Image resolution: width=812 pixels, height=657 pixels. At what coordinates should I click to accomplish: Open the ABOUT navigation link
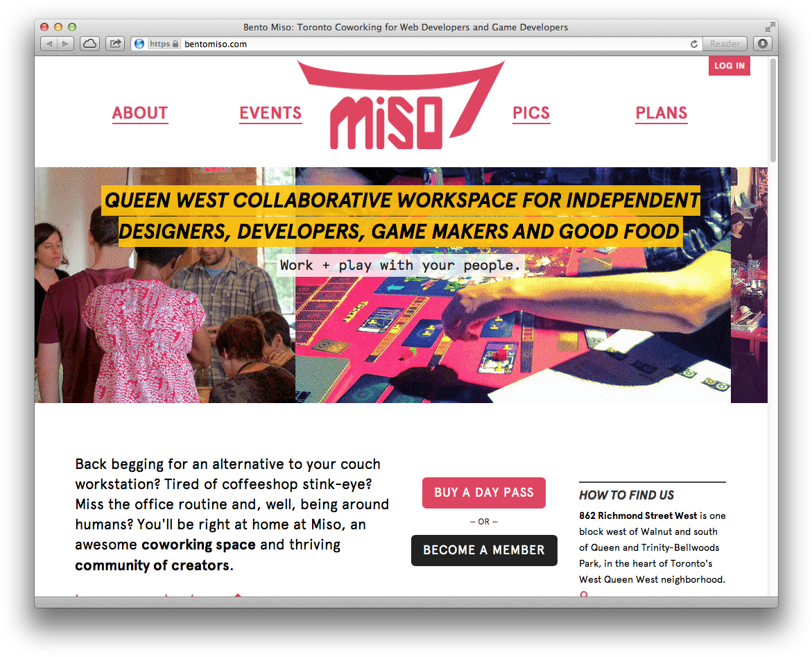[x=140, y=113]
